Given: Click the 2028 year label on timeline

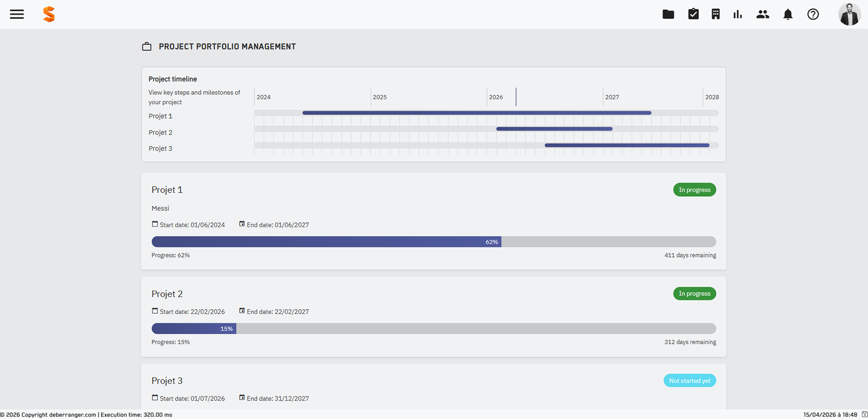Looking at the screenshot, I should pyautogui.click(x=712, y=97).
